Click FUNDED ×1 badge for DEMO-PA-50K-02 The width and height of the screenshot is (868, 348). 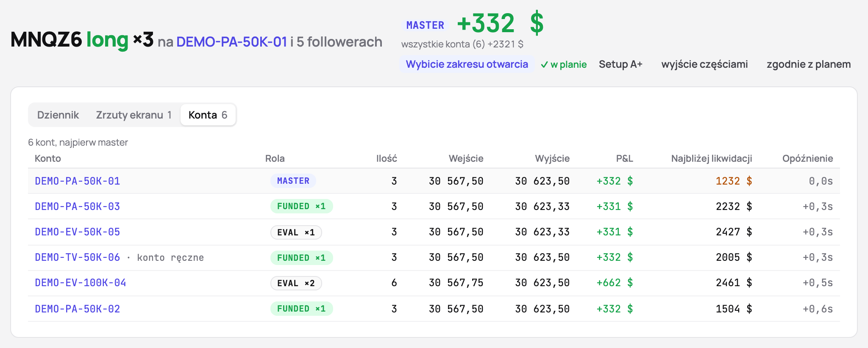click(x=301, y=309)
